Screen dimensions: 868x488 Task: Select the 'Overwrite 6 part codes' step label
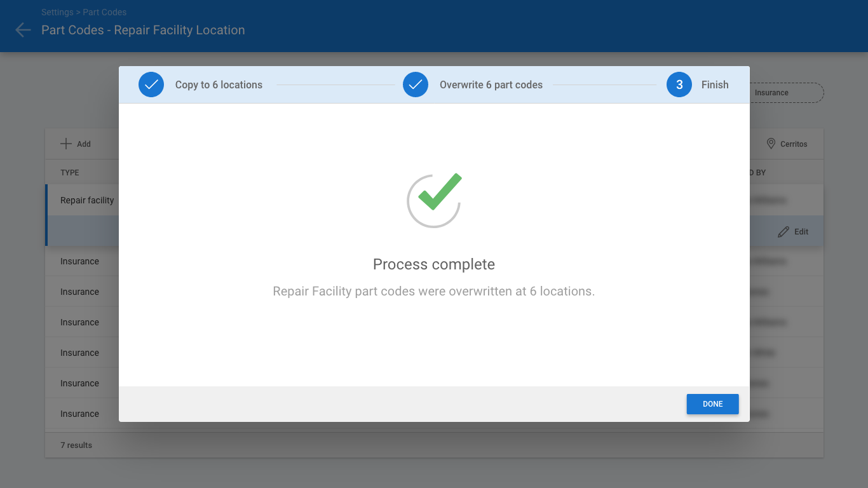coord(491,85)
